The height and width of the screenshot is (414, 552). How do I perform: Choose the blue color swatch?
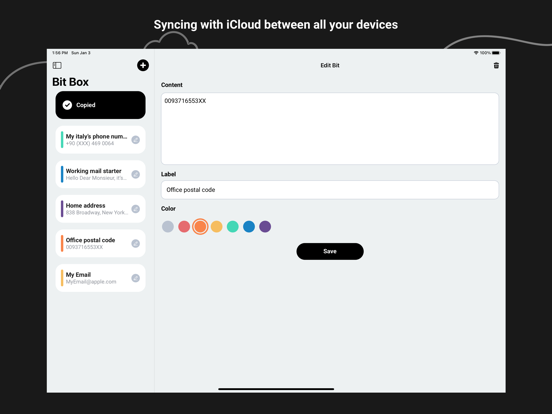point(249,226)
